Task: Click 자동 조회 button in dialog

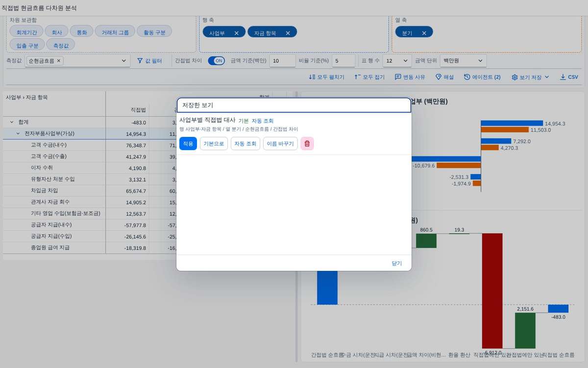Action: point(245,144)
